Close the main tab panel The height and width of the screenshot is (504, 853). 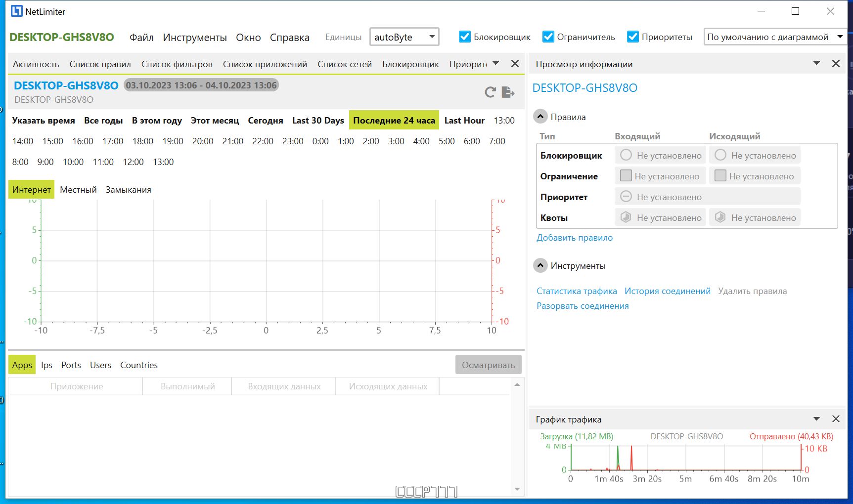pyautogui.click(x=515, y=64)
